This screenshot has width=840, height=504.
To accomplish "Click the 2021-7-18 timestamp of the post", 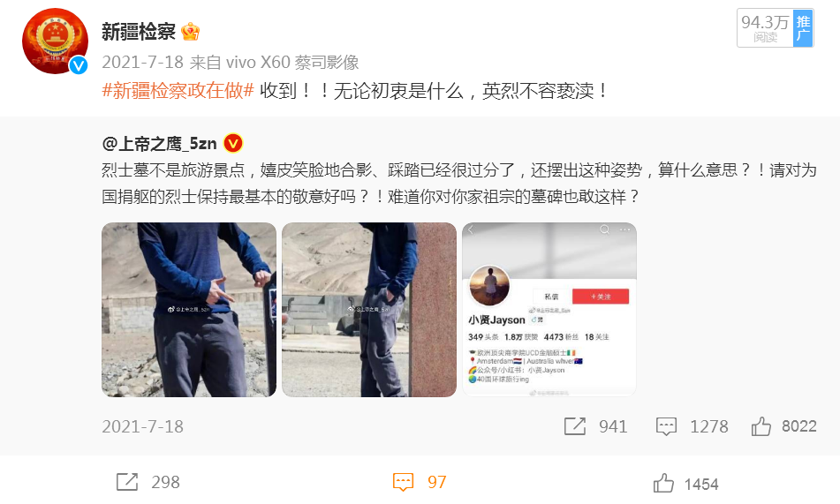I will [142, 62].
